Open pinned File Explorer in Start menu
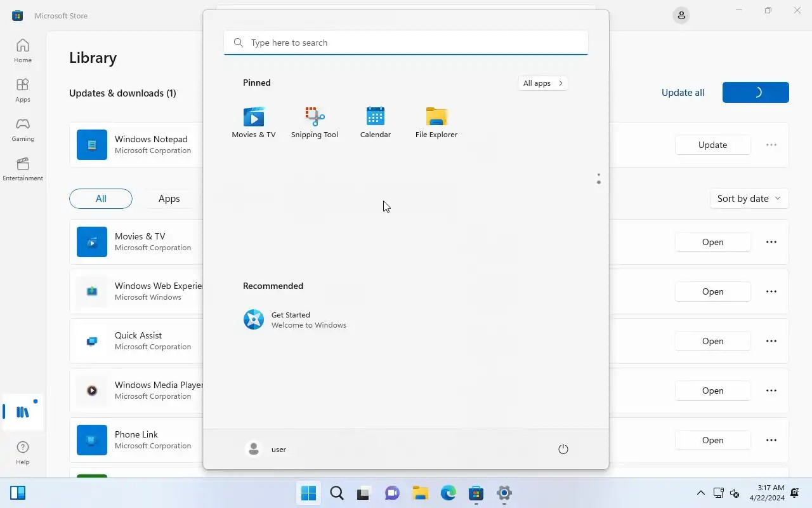This screenshot has width=812, height=508. pyautogui.click(x=436, y=122)
